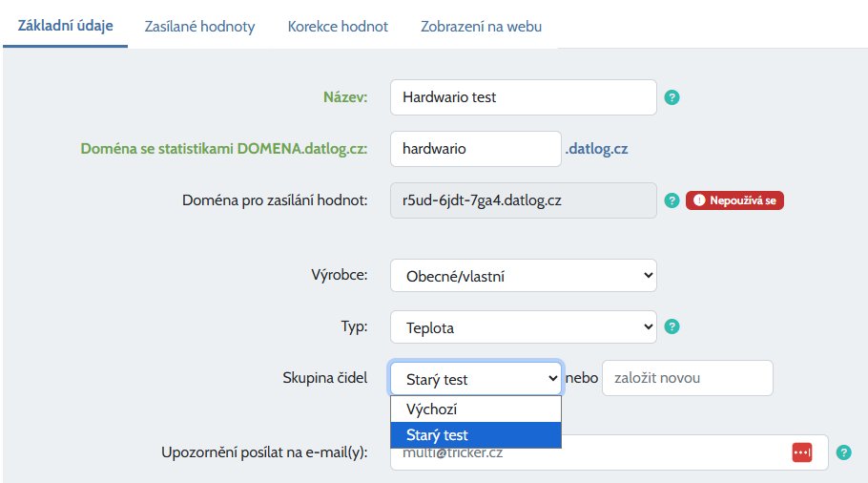Open the Zobrazení na webu tab
This screenshot has width=868, height=483.
coord(481,27)
